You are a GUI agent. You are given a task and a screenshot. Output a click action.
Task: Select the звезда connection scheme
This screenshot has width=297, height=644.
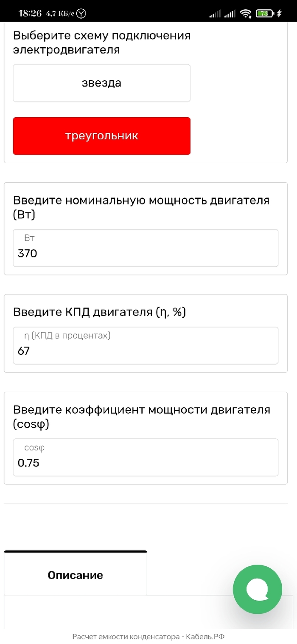pos(101,83)
